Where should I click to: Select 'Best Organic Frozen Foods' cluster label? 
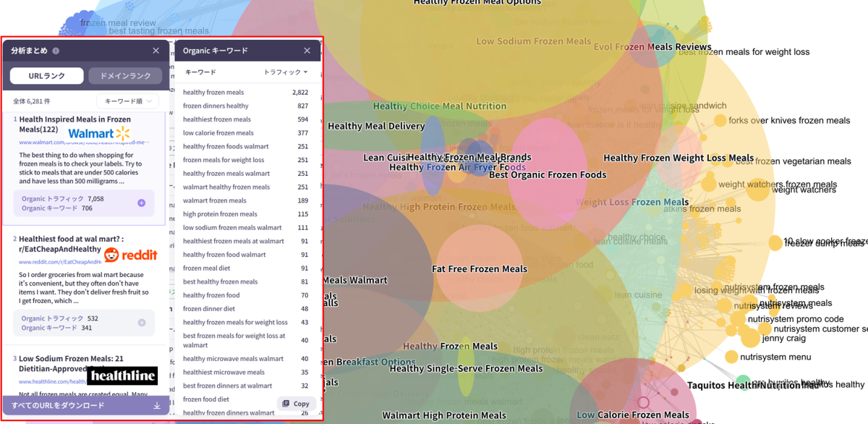point(548,175)
